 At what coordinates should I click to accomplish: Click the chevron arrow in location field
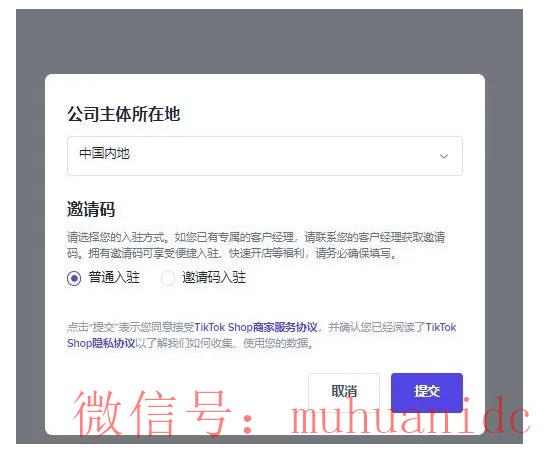(x=444, y=156)
